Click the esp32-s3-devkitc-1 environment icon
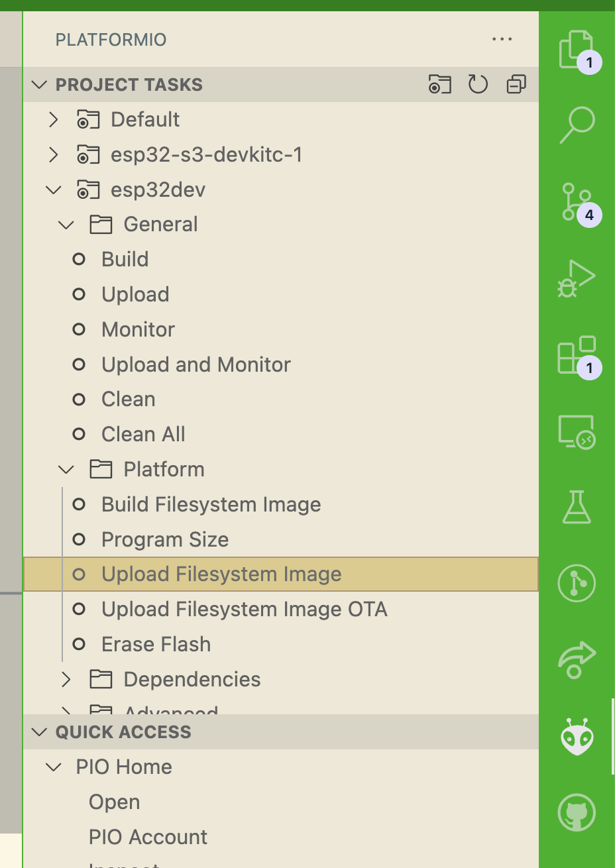This screenshot has width=615, height=868. 88,154
